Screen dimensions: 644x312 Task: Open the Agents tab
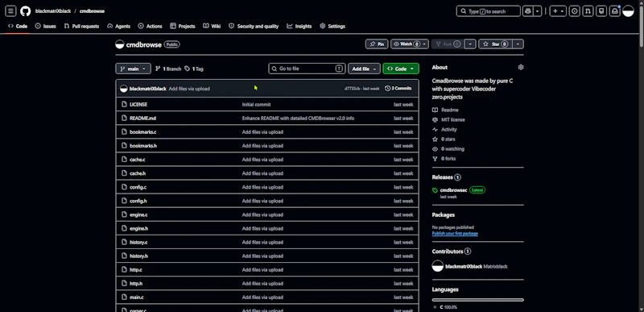(118, 27)
